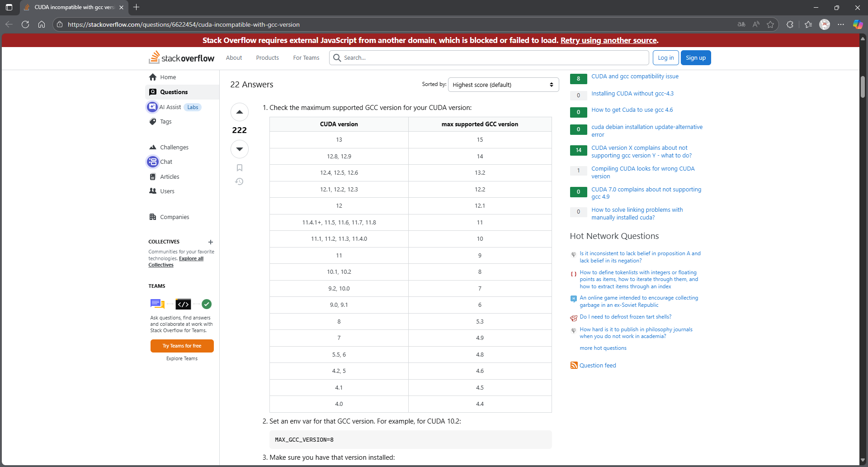This screenshot has width=868, height=467.
Task: Click MAX_GCC_VERSION=8 code block
Action: (x=410, y=439)
